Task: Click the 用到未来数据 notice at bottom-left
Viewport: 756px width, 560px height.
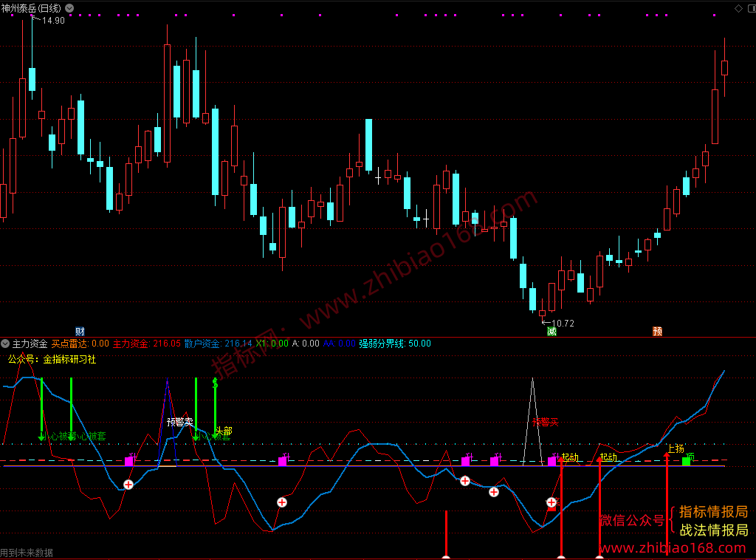Action: (x=27, y=553)
